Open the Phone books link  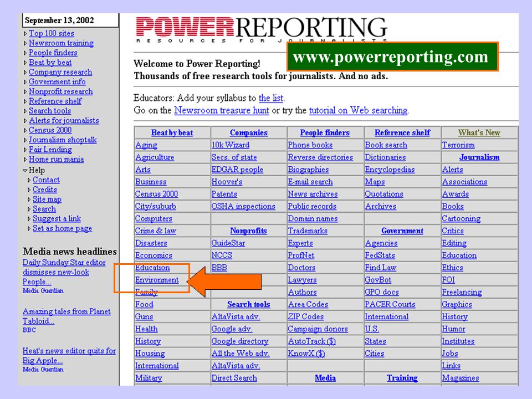[x=310, y=145]
